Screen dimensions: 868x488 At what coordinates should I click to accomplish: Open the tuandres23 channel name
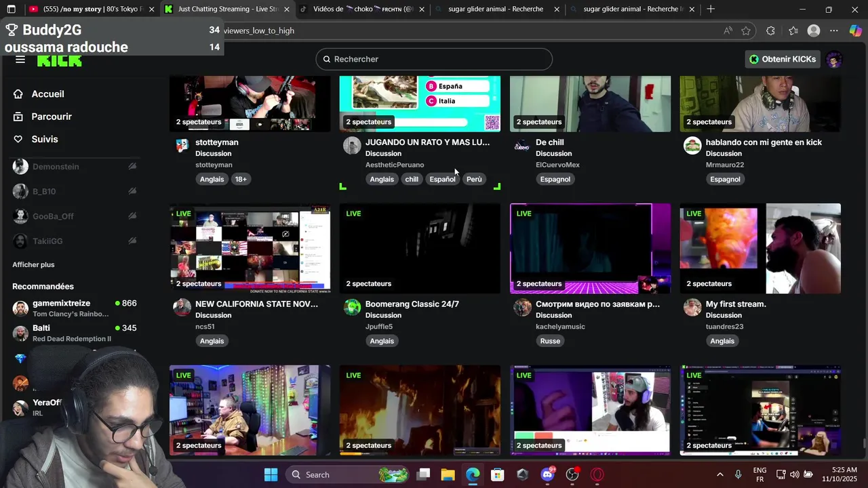point(724,327)
